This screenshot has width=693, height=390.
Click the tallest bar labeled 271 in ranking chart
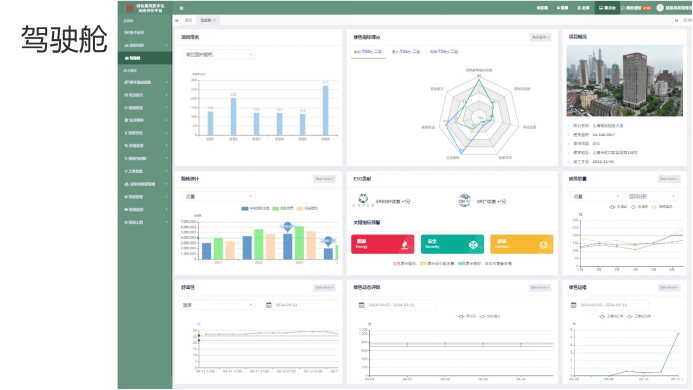click(x=326, y=111)
